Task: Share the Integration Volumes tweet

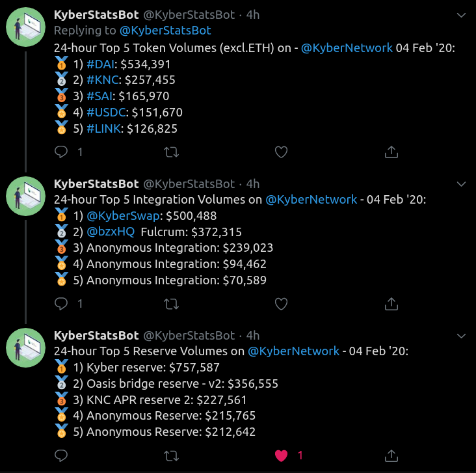Action: (391, 304)
